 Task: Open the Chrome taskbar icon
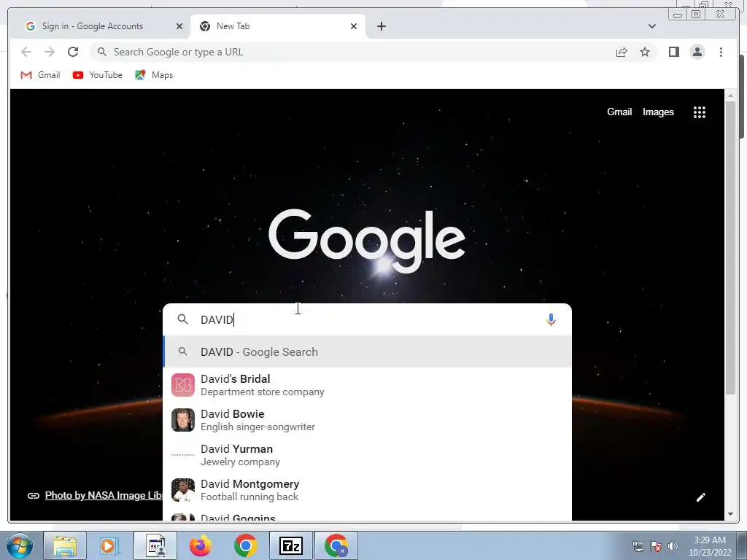point(245,545)
